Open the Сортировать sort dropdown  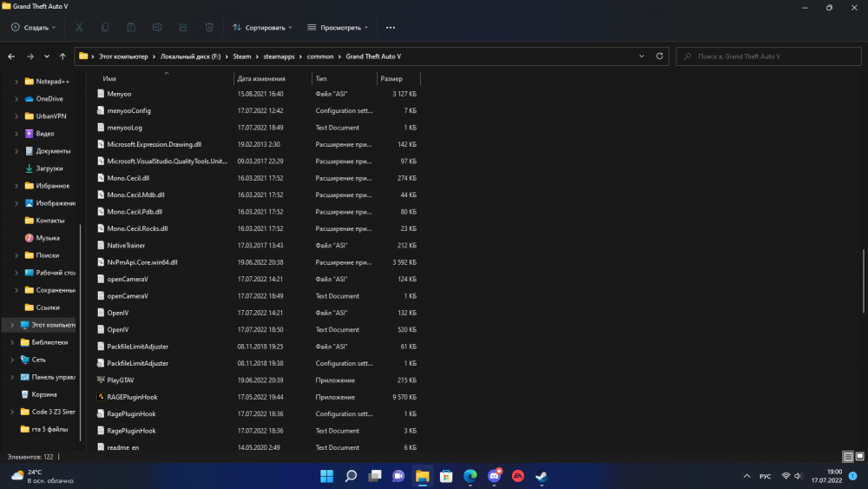[262, 27]
